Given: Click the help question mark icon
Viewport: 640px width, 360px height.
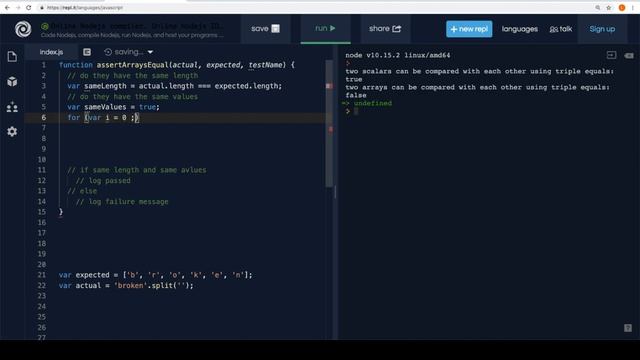Looking at the screenshot, I should [628, 328].
